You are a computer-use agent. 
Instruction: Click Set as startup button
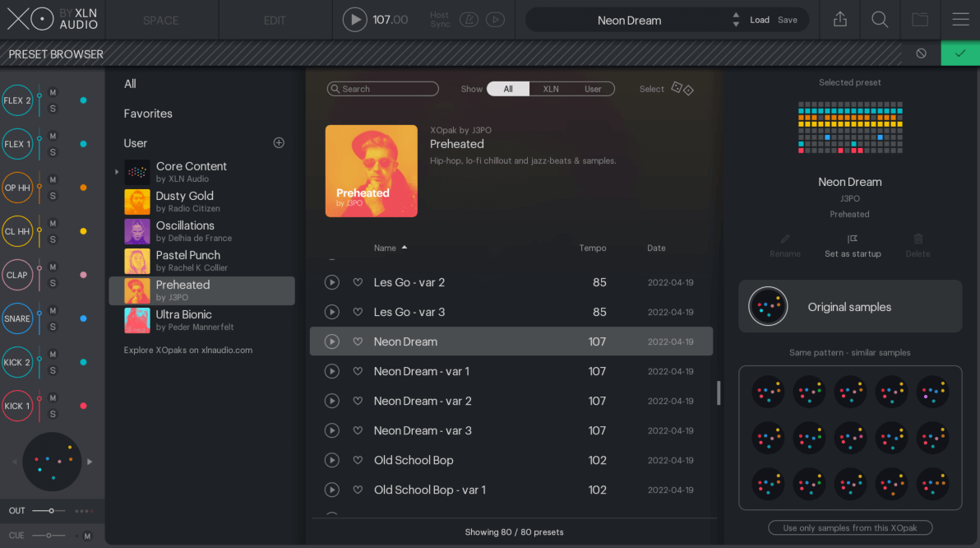click(853, 245)
